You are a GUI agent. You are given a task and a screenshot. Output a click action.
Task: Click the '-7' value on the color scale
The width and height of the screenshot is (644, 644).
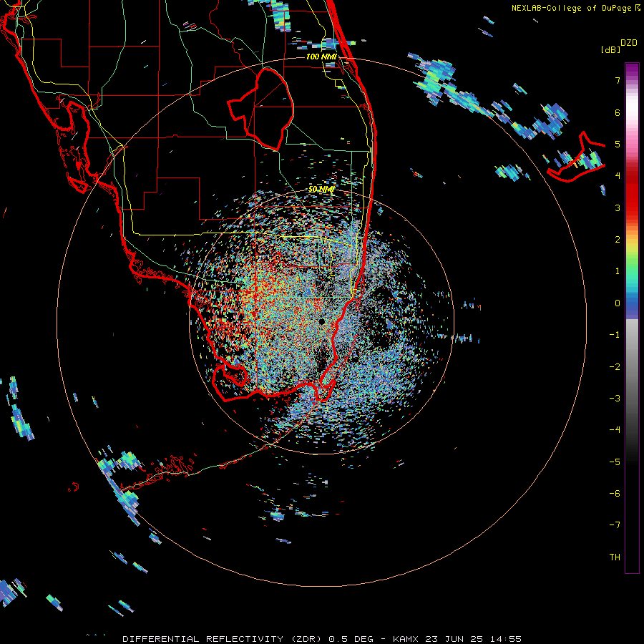tap(615, 525)
